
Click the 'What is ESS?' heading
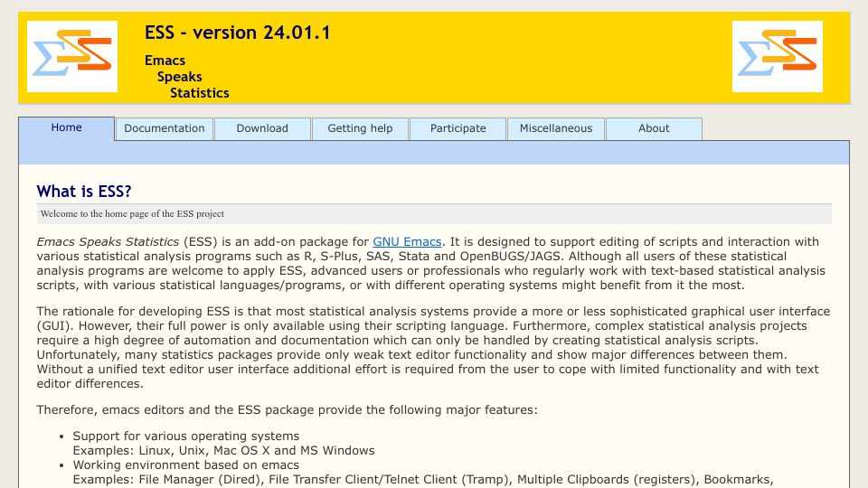coord(84,192)
